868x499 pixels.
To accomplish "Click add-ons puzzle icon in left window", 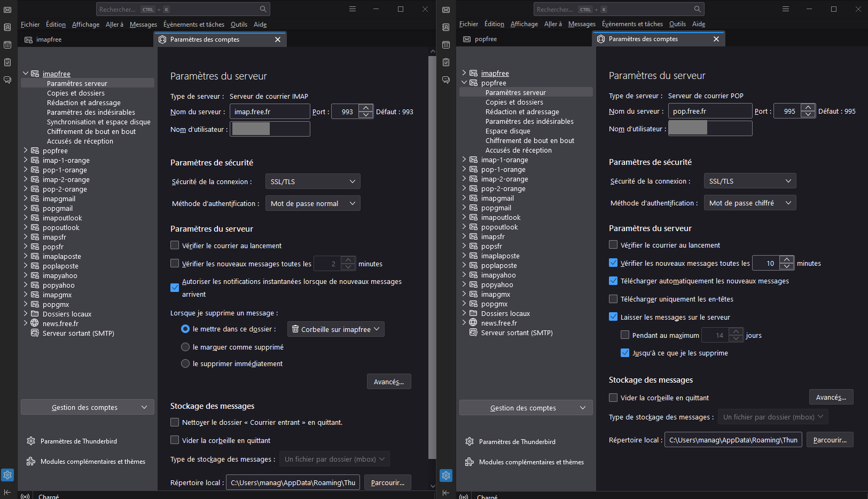I will [x=31, y=461].
